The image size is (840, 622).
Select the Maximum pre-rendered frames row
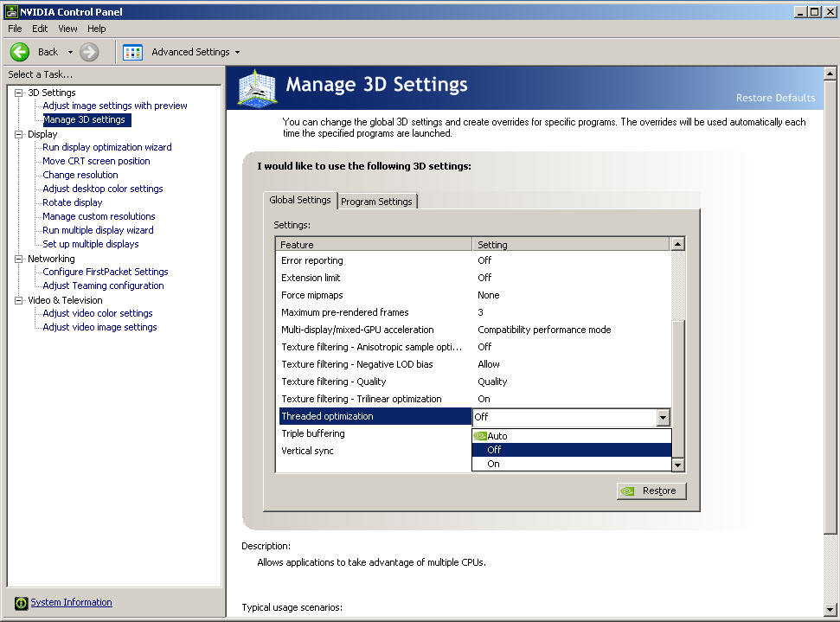click(473, 312)
